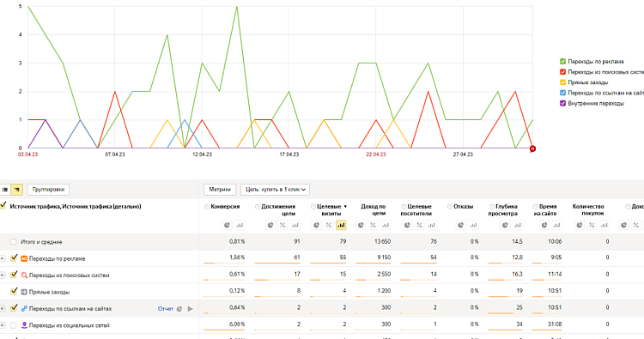Sort by Целевые визиты column header

(x=329, y=209)
